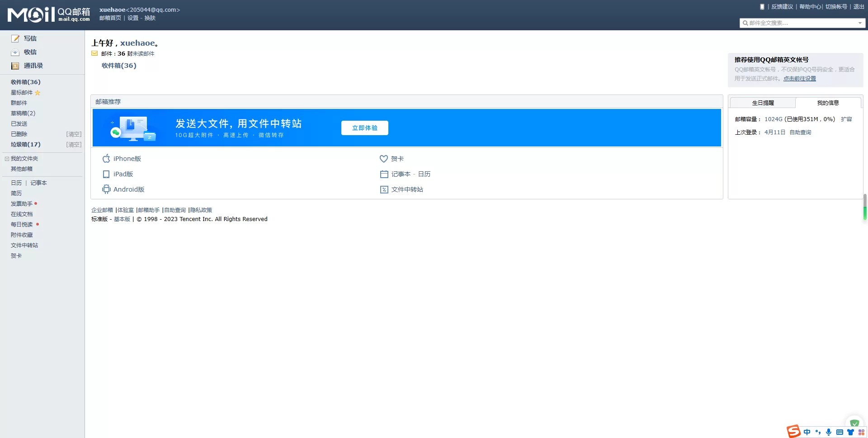The width and height of the screenshot is (868, 438).
Task: Toggle Sogou punctuation mode icon
Action: pyautogui.click(x=818, y=432)
